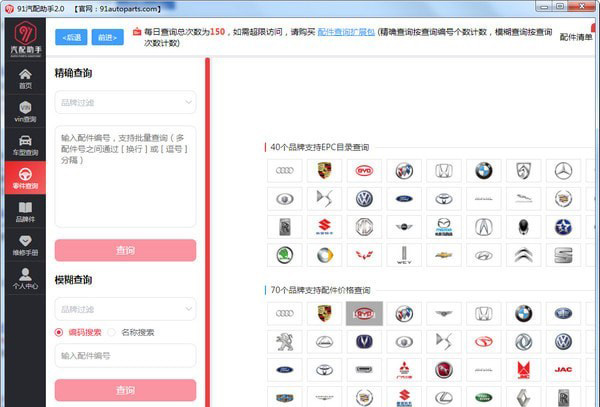Select Toyota logo in EPC brand grid
Viewport: 600px width, 407px height.
pyautogui.click(x=444, y=199)
